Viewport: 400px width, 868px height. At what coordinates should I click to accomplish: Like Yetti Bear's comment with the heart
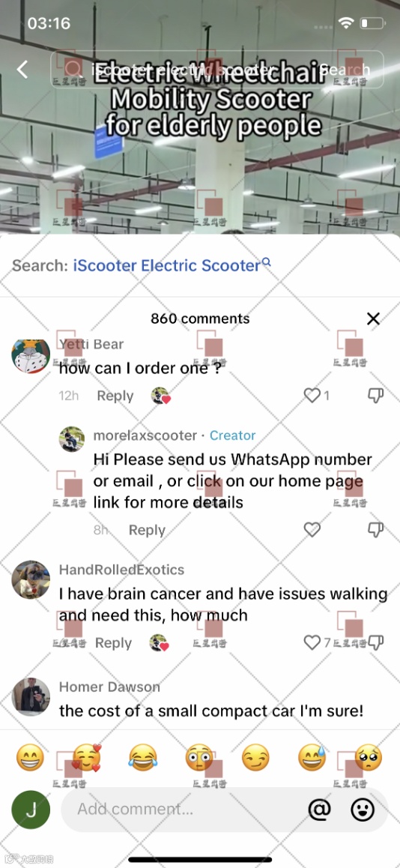click(312, 395)
